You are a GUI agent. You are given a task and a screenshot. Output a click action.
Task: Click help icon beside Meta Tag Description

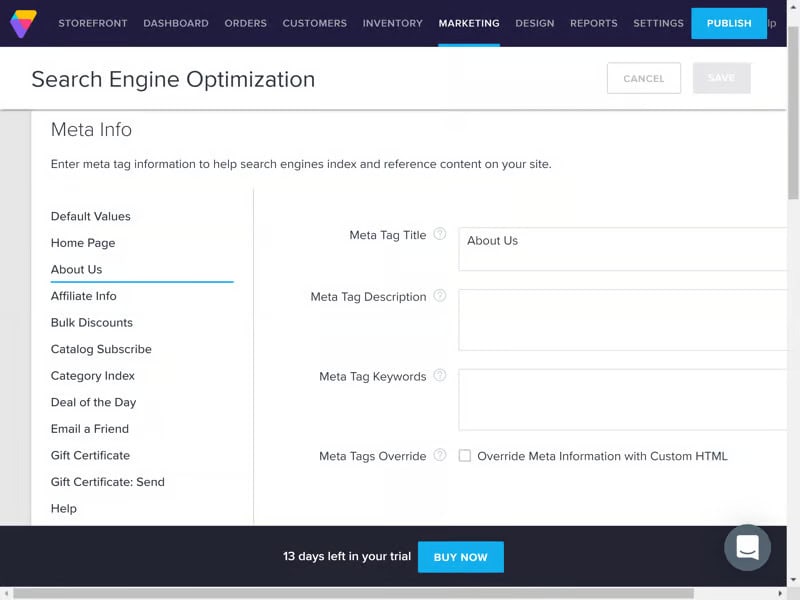(440, 296)
